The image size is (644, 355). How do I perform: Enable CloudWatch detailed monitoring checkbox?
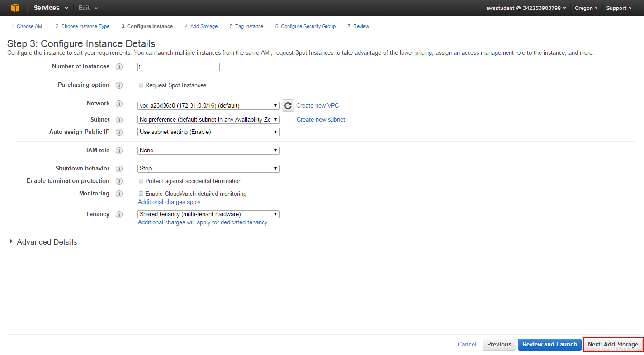(x=141, y=194)
